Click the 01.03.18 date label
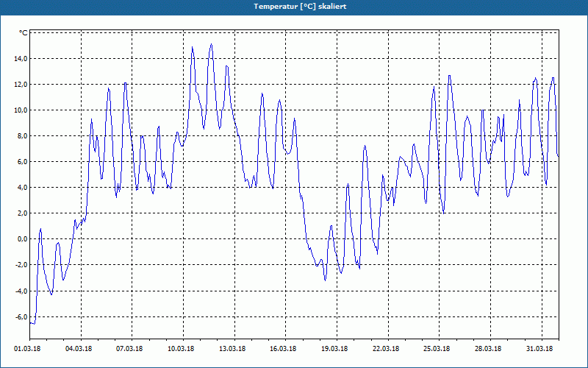Screen dimensions: 588x368 coord(27,349)
